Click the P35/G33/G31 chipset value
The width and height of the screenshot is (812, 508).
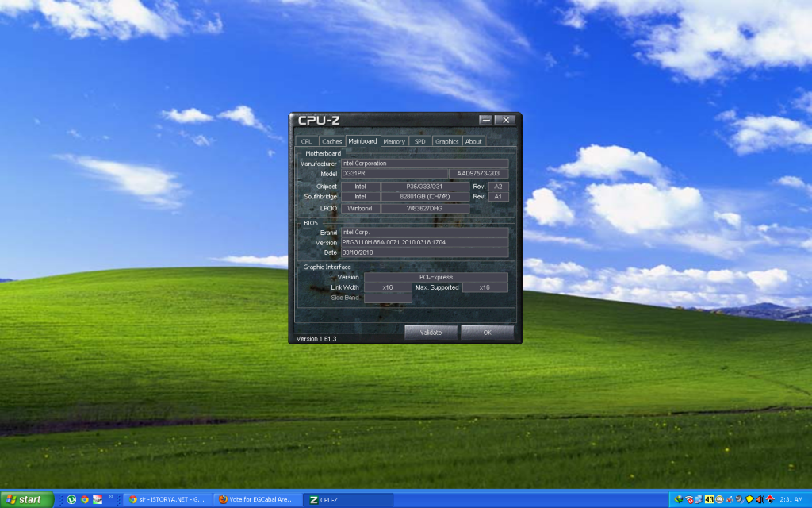pos(425,186)
